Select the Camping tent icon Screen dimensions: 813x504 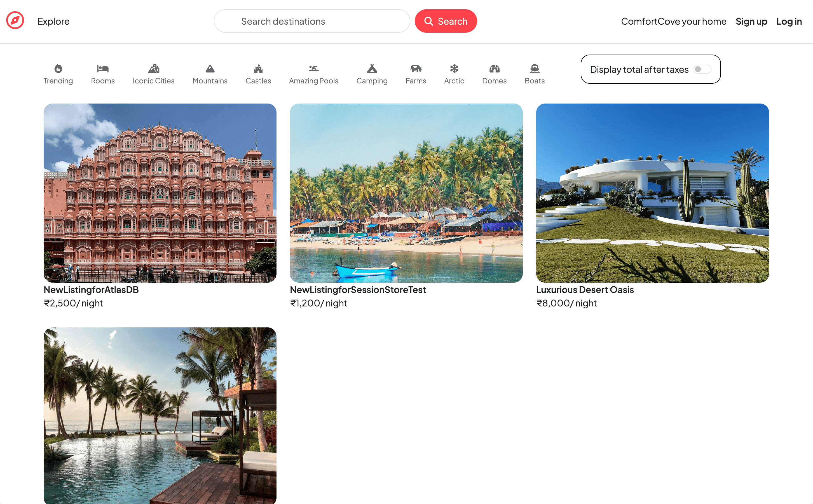pyautogui.click(x=372, y=69)
